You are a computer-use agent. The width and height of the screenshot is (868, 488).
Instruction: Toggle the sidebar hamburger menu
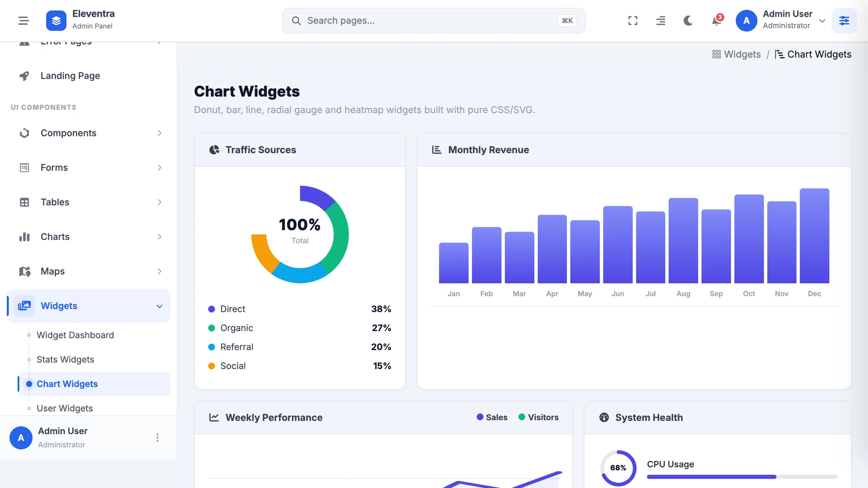(x=24, y=20)
